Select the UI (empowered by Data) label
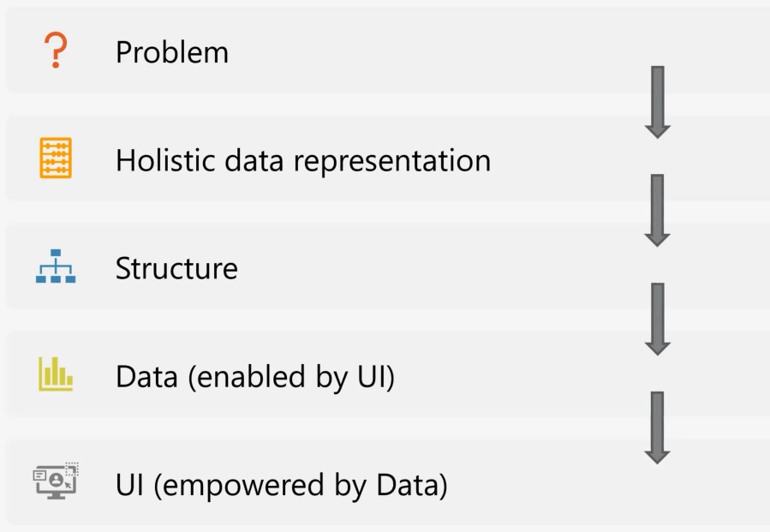 tap(282, 486)
